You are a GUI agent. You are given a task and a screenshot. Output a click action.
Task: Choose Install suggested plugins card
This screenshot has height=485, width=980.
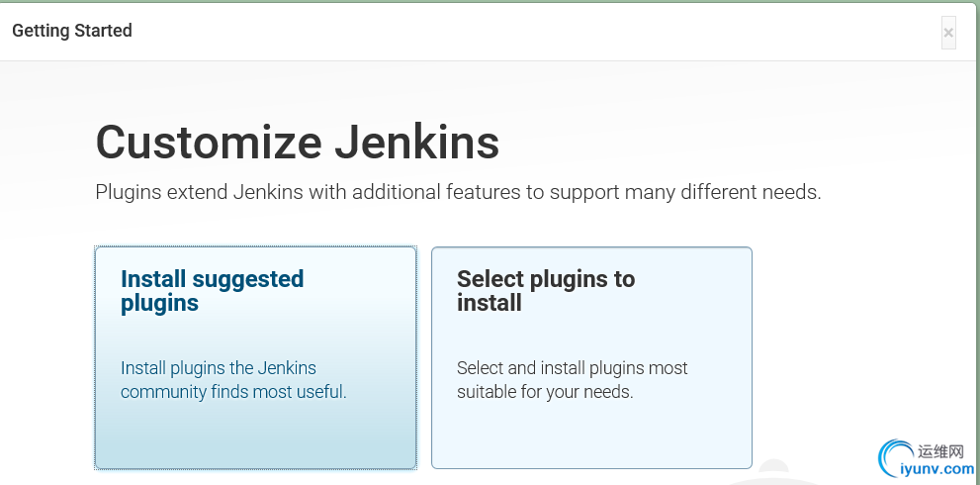[255, 357]
